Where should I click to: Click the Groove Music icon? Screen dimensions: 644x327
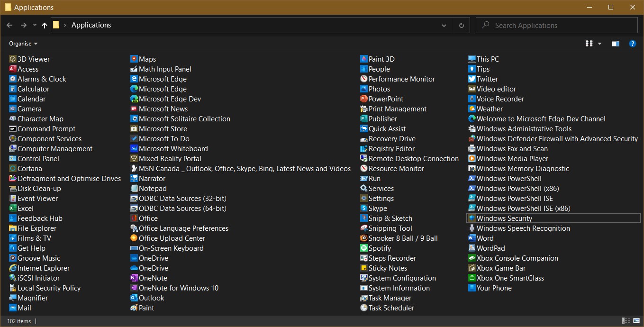pyautogui.click(x=13, y=258)
